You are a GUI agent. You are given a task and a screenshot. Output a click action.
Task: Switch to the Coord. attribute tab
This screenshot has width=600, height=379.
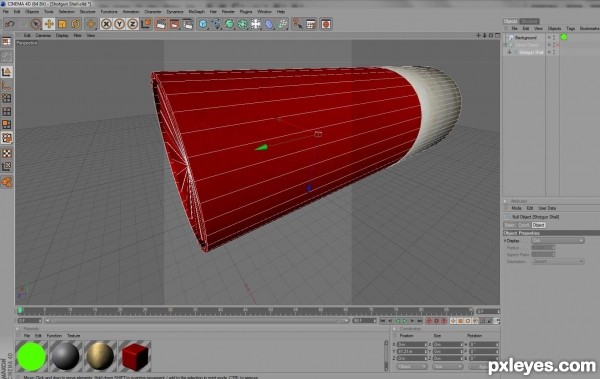click(x=523, y=225)
